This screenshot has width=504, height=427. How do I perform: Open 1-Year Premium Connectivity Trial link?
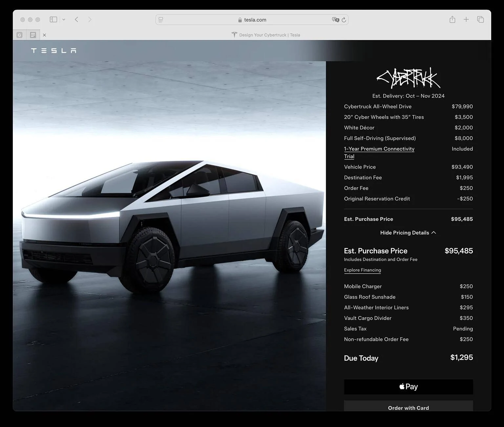pos(379,152)
